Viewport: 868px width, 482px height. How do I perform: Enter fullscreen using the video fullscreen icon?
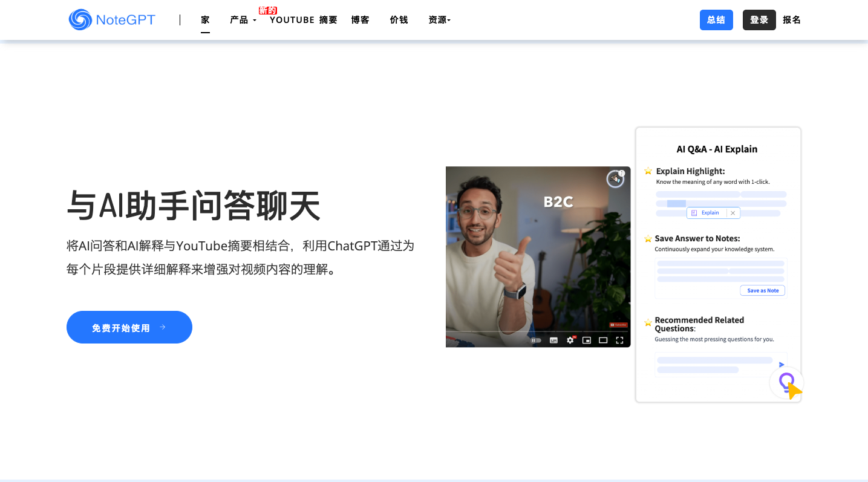point(619,340)
